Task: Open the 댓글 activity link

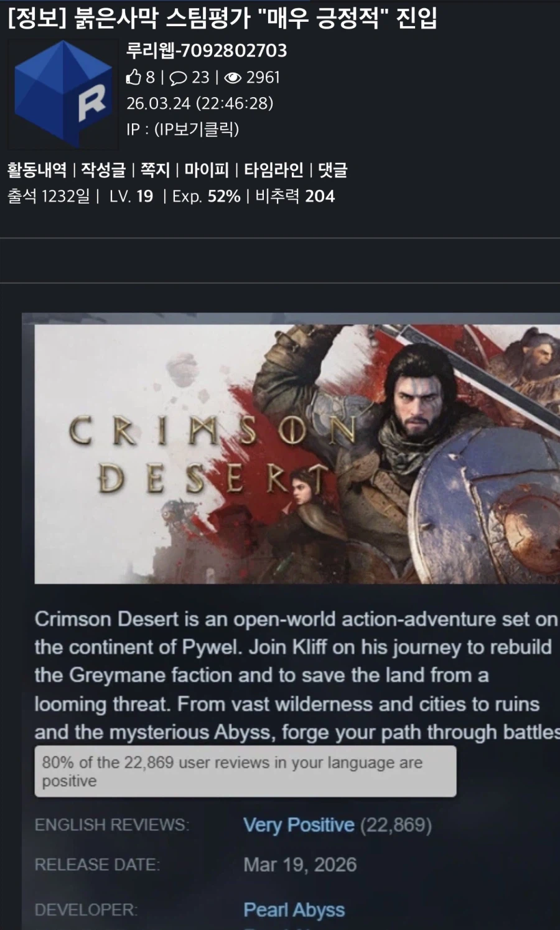Action: point(333,169)
